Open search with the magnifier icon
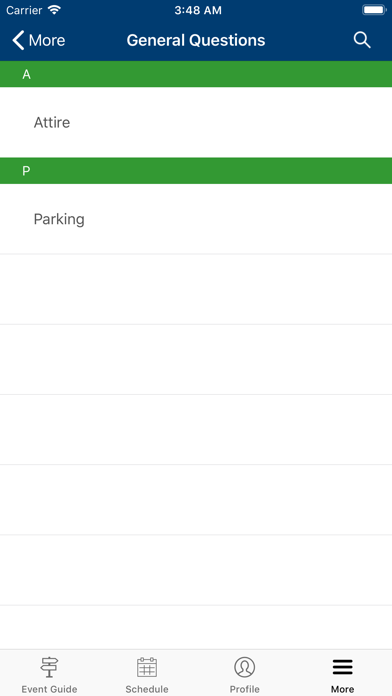The height and width of the screenshot is (696, 392). (x=362, y=40)
